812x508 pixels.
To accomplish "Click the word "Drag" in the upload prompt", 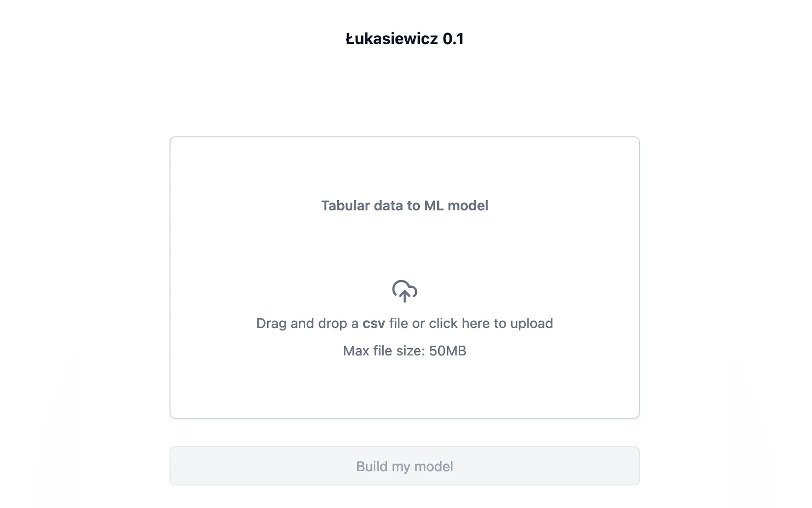I will [271, 323].
